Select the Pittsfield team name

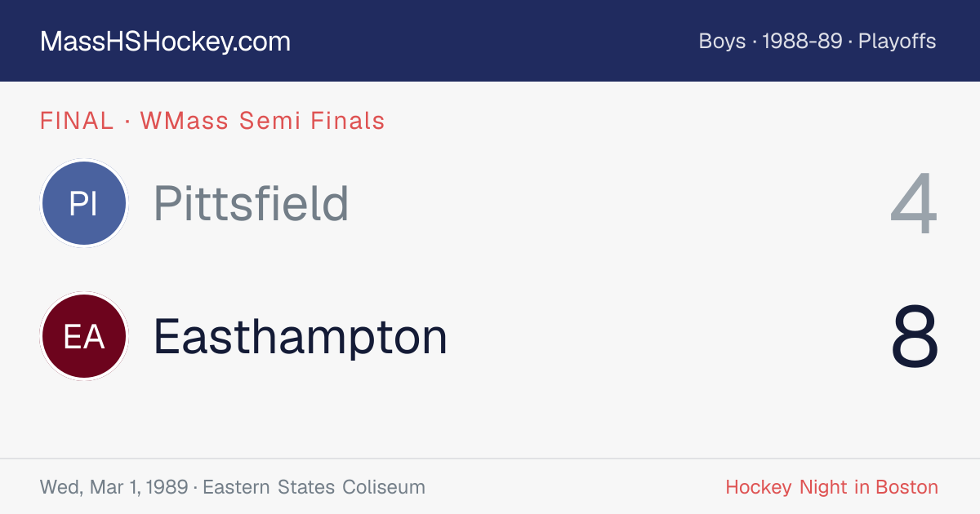coord(252,203)
